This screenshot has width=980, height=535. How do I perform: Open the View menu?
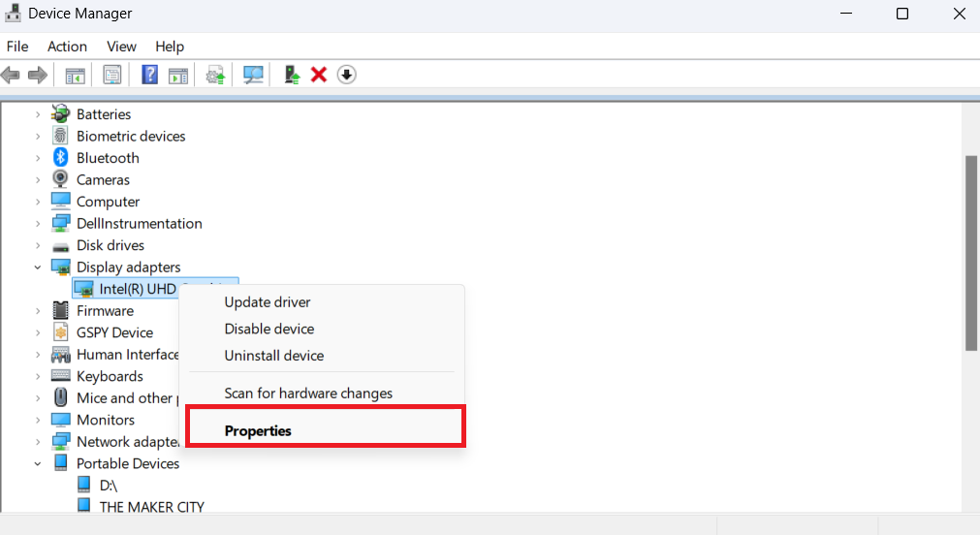tap(121, 47)
